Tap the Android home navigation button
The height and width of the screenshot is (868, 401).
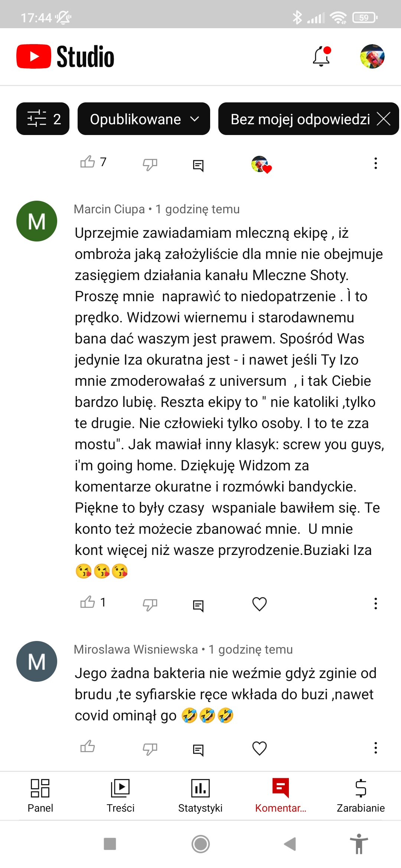click(200, 844)
